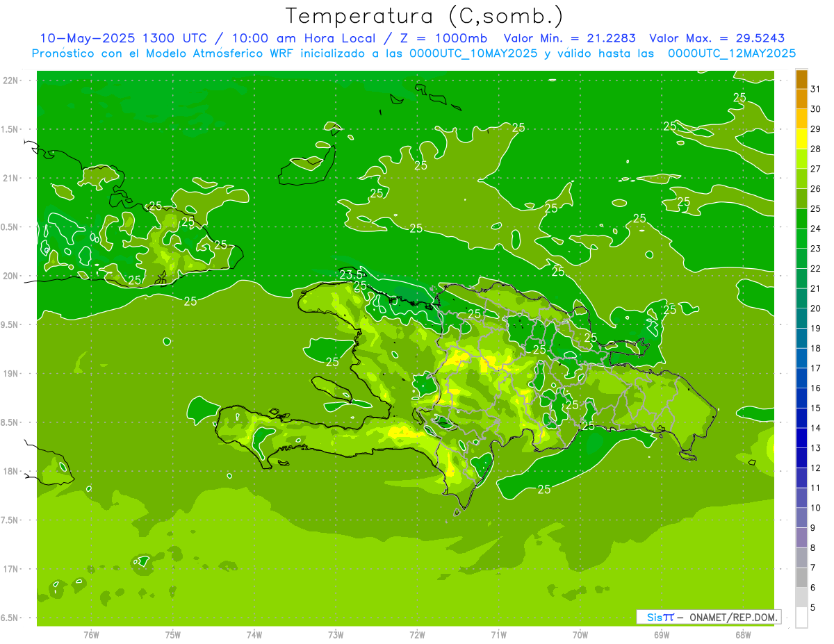
Task: Click the '17N' latitude label
Action: (x=11, y=569)
